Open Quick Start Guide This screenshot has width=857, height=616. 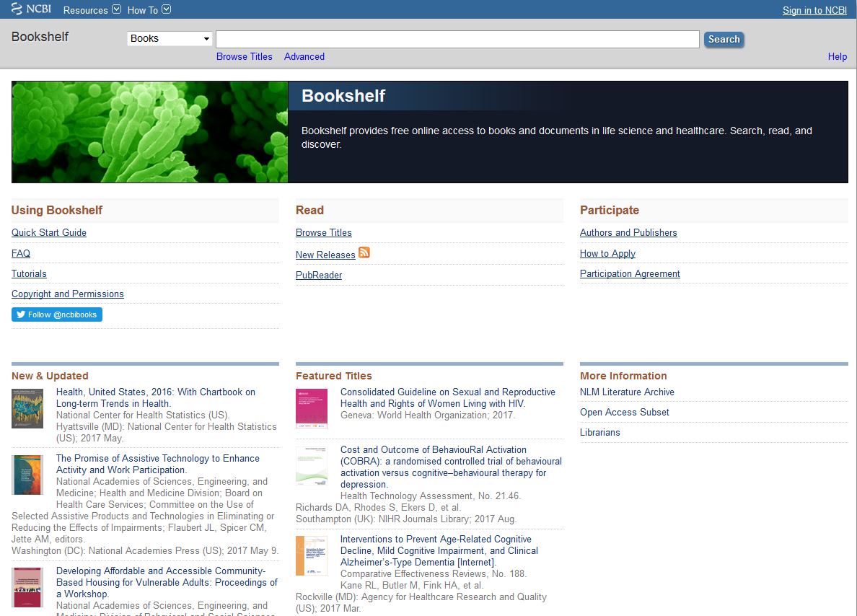48,232
